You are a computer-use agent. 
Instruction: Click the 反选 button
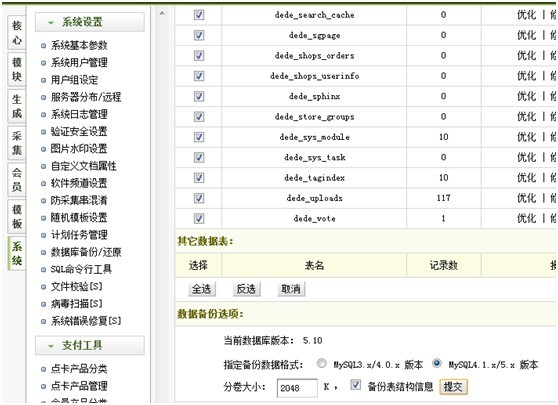pos(246,289)
